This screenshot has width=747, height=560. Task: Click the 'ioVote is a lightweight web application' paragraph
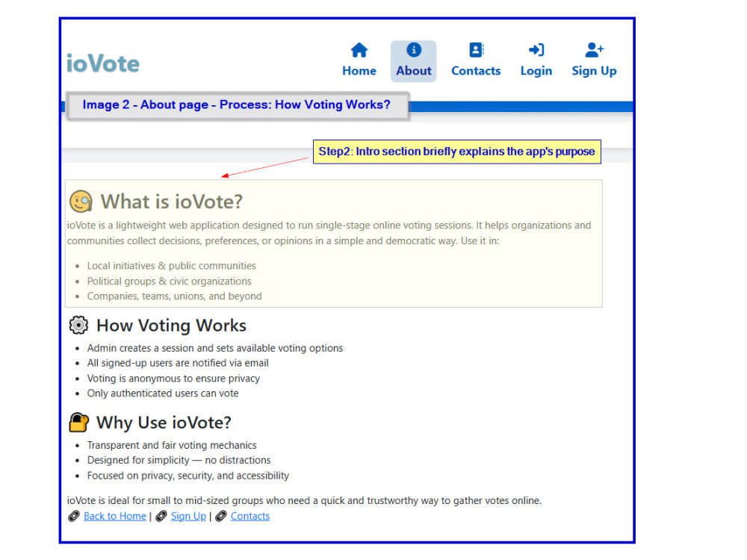pyautogui.click(x=329, y=233)
